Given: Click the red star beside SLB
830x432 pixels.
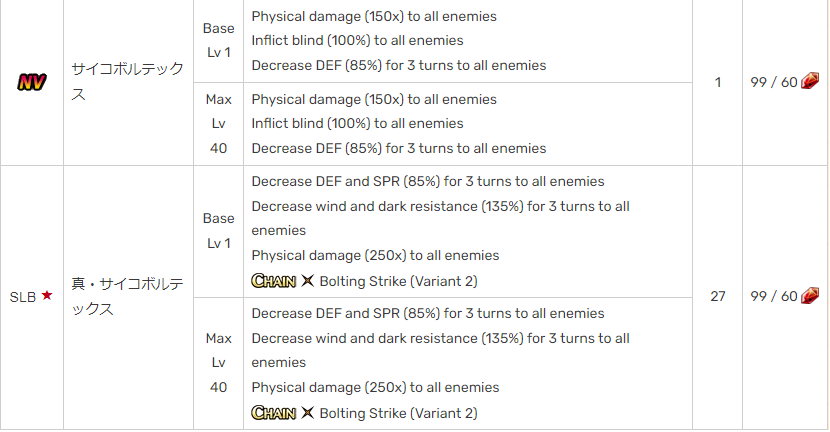Looking at the screenshot, I should click(x=46, y=297).
